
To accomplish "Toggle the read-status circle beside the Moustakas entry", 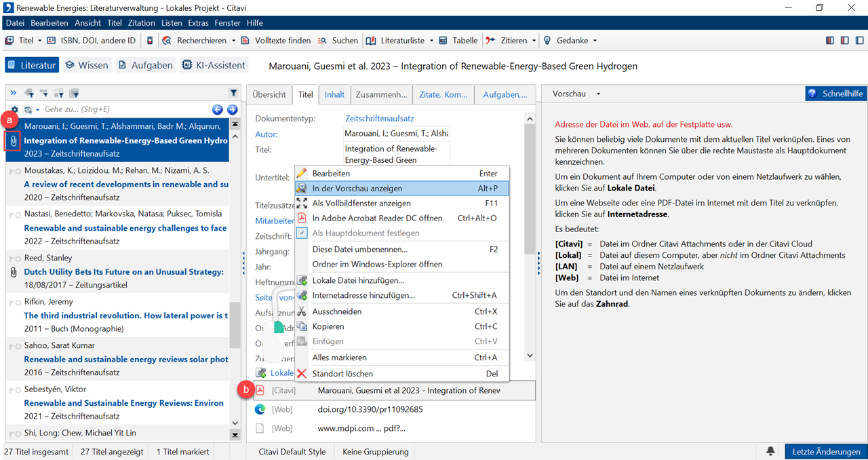I will click(x=18, y=171).
